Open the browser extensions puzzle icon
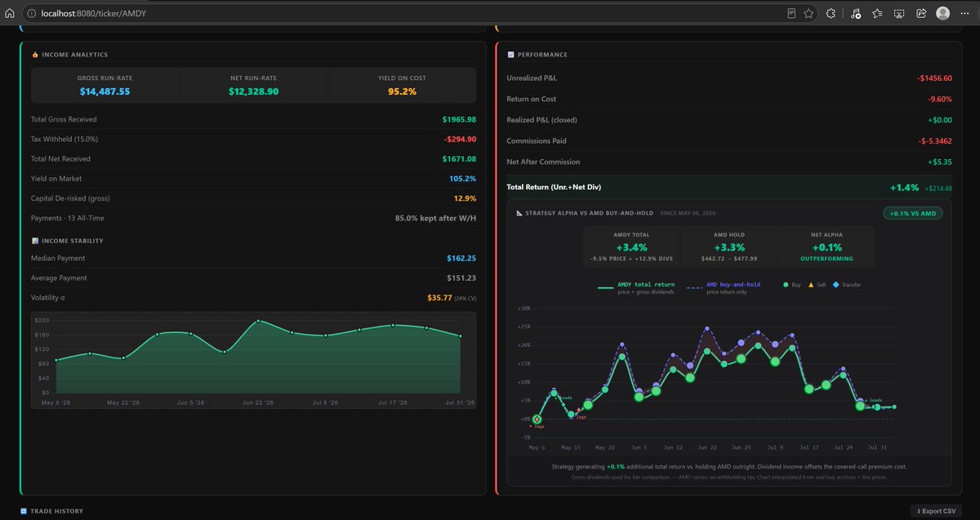This screenshot has width=980, height=520. [831, 13]
